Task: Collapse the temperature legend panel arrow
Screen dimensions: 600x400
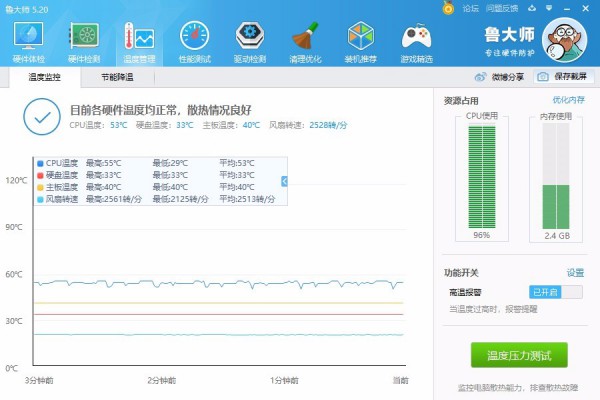Action: click(284, 181)
